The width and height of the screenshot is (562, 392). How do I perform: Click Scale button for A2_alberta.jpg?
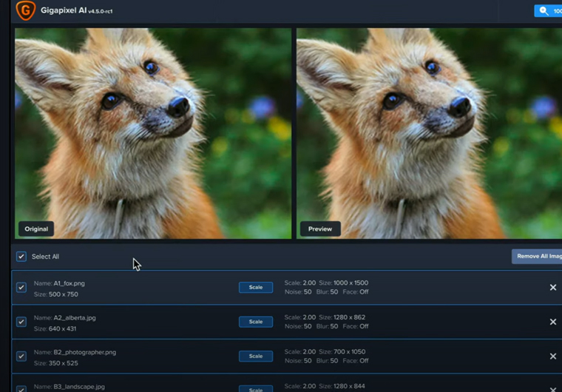tap(256, 322)
